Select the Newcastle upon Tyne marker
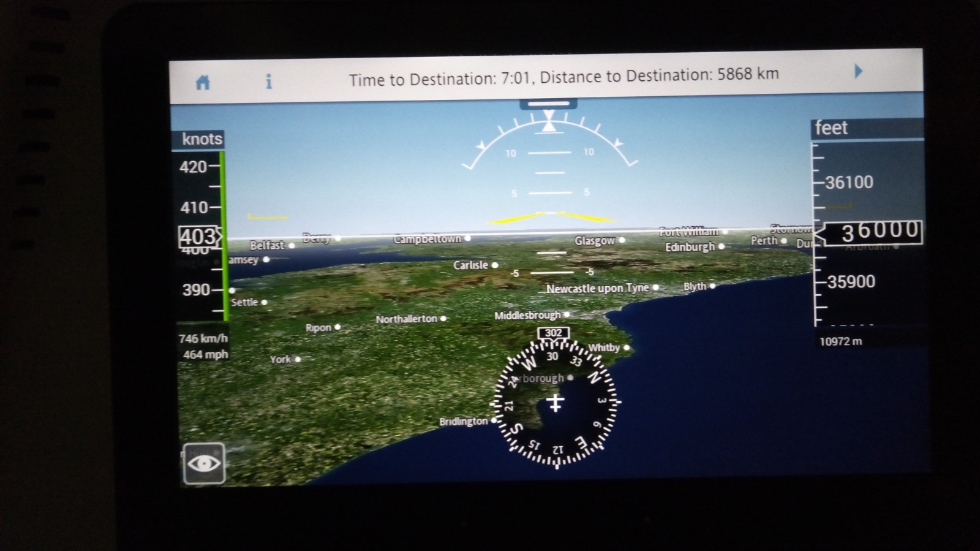This screenshot has height=551, width=980. pyautogui.click(x=655, y=287)
